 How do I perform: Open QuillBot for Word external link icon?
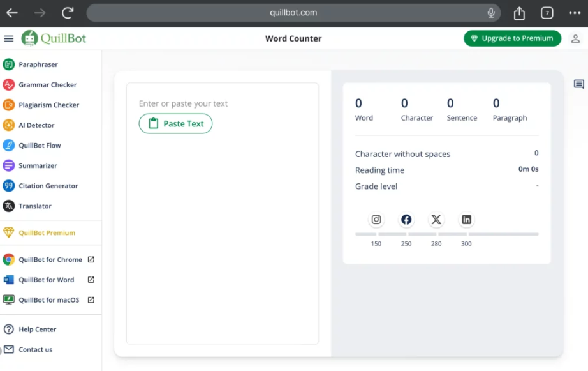tap(91, 280)
